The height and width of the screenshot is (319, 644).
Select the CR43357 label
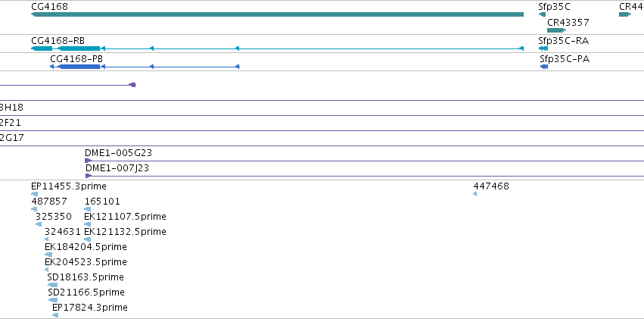click(568, 22)
